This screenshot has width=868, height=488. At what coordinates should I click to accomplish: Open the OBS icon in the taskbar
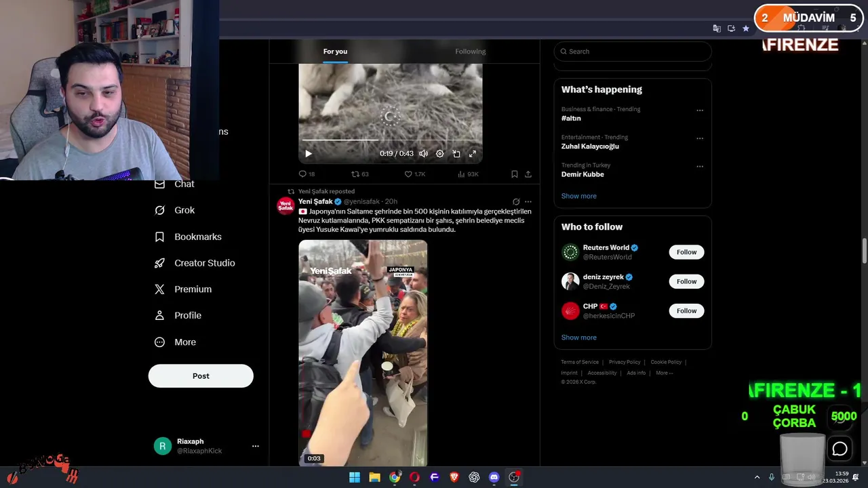(514, 477)
